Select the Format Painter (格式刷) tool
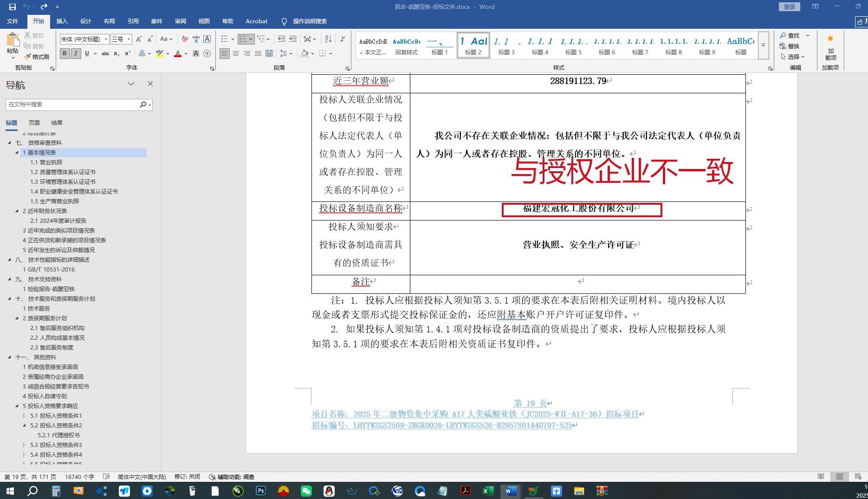Screen dimensions: 868x499 point(37,57)
